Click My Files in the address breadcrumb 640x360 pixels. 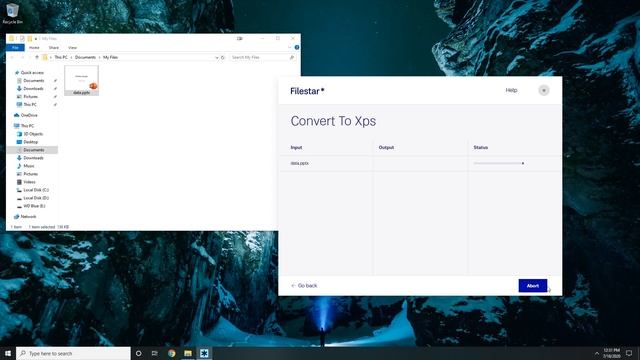(110, 58)
